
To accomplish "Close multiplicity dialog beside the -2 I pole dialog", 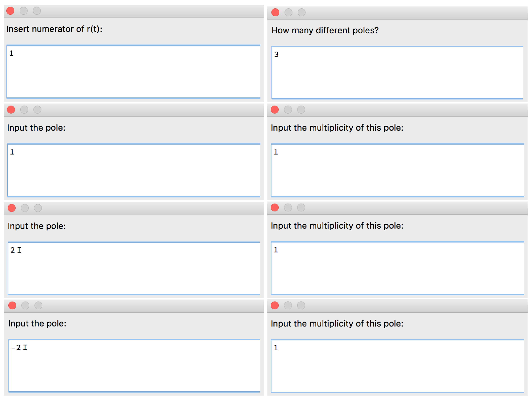I will (275, 305).
